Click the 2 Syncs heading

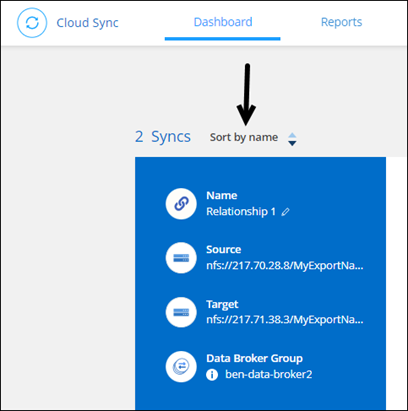163,137
